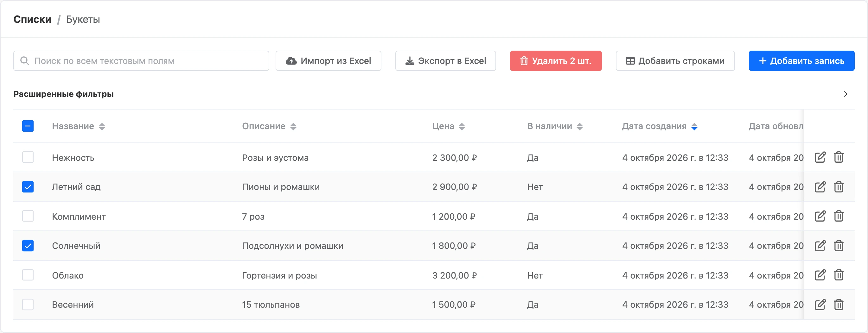Click the 15 тюльпанов description cell
The width and height of the screenshot is (868, 333).
tap(271, 305)
